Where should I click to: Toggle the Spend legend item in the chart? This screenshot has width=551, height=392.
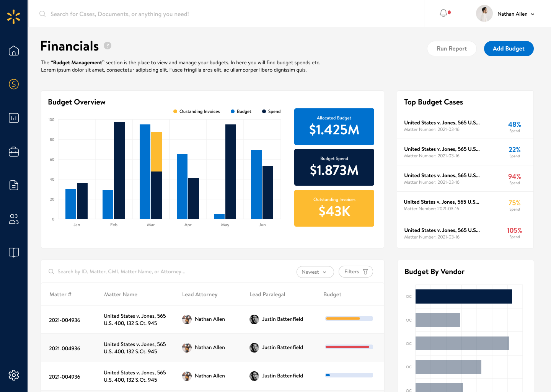[x=271, y=111]
